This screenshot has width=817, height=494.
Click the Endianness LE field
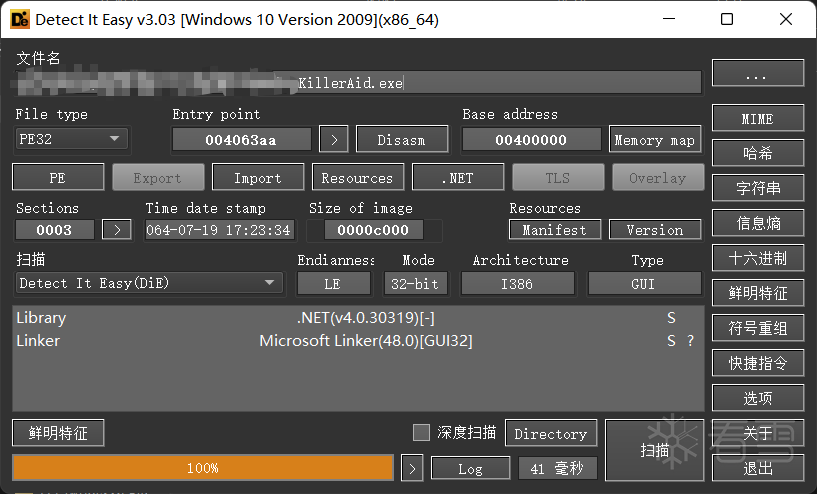pyautogui.click(x=333, y=284)
